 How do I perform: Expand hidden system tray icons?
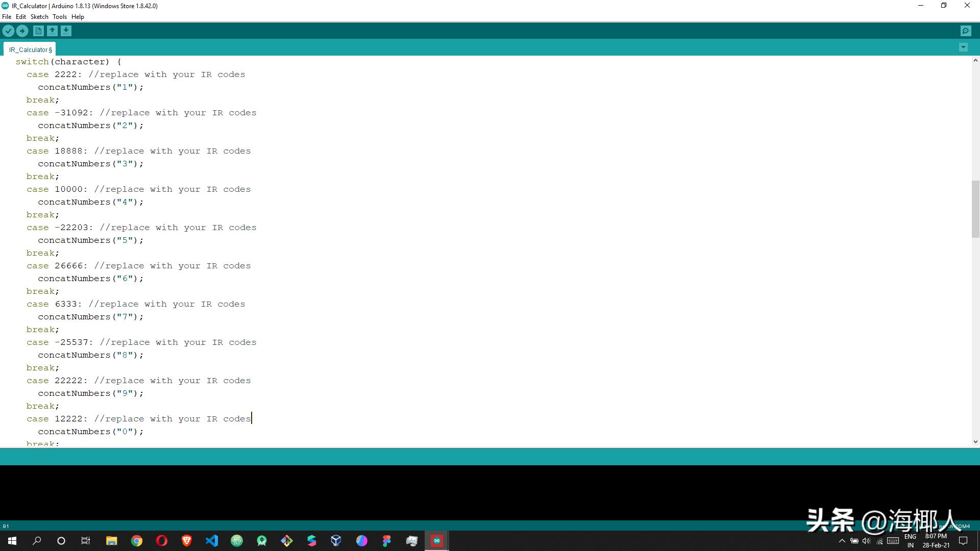click(842, 541)
